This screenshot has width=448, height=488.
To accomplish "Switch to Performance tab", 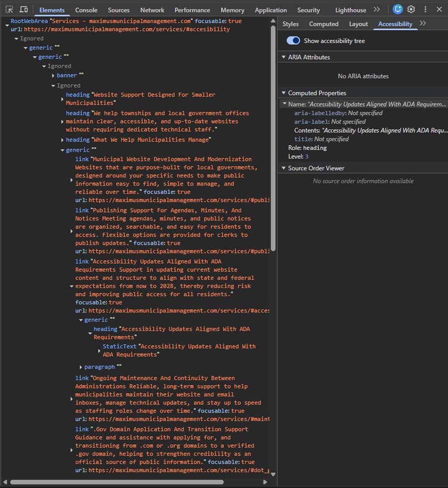I will pyautogui.click(x=192, y=10).
